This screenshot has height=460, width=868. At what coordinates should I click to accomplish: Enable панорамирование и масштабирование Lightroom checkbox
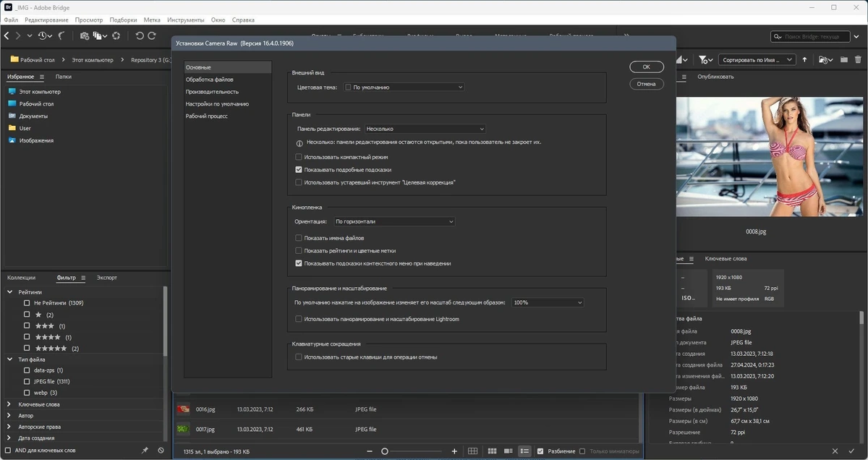[299, 319]
